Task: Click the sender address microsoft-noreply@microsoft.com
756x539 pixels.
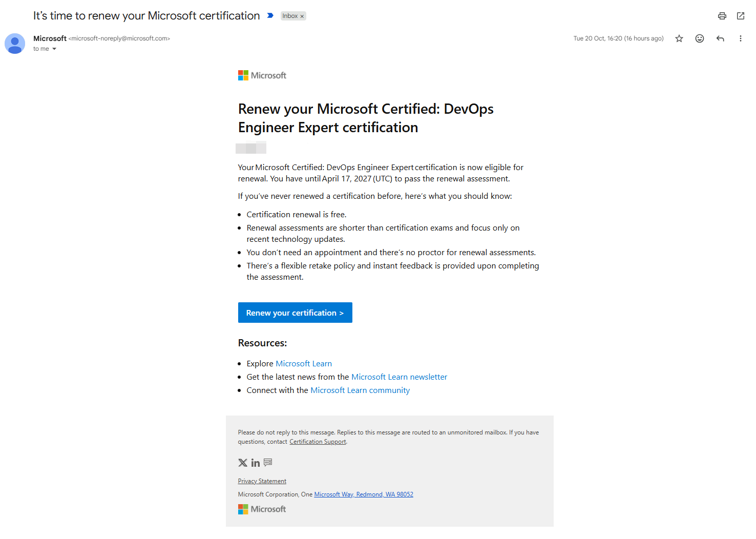Action: pyautogui.click(x=119, y=38)
